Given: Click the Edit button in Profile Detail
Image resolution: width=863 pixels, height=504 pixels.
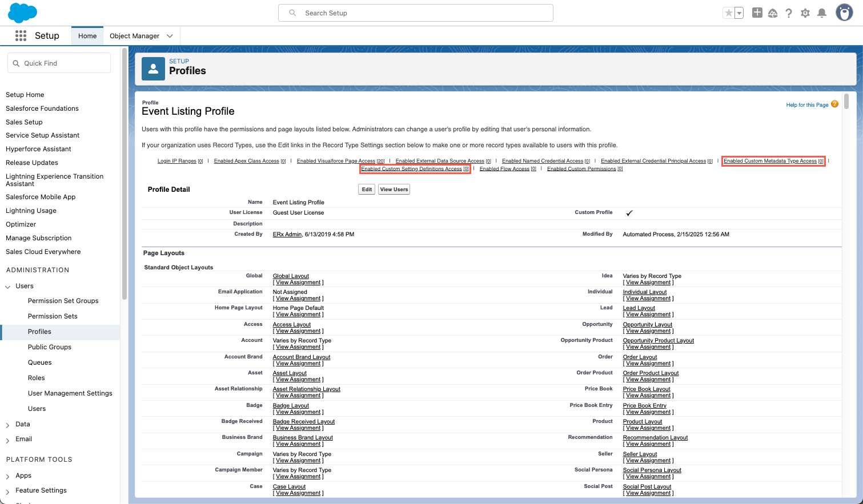Looking at the screenshot, I should pos(367,189).
